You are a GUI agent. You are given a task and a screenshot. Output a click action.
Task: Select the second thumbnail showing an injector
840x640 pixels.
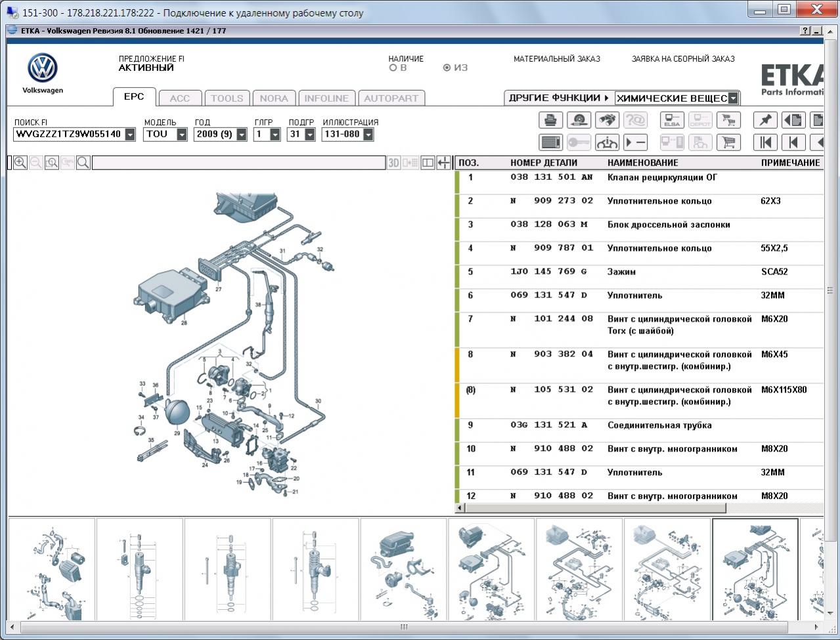[x=140, y=570]
